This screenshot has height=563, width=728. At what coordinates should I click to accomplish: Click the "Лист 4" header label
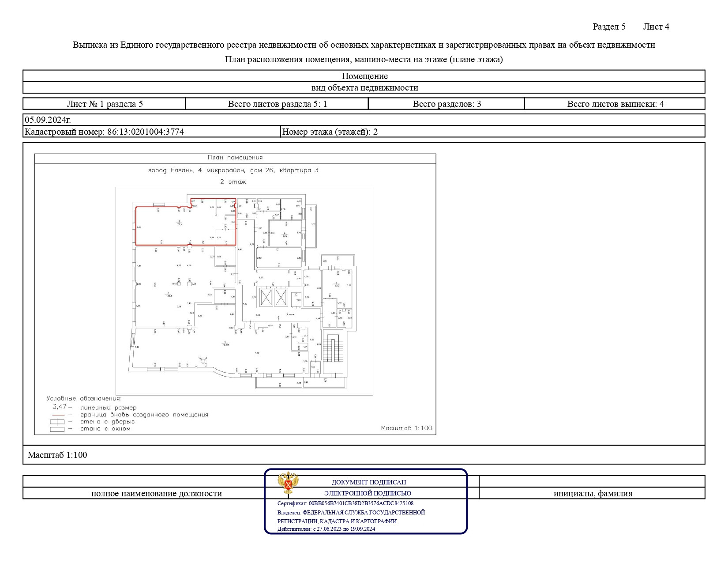click(x=656, y=26)
